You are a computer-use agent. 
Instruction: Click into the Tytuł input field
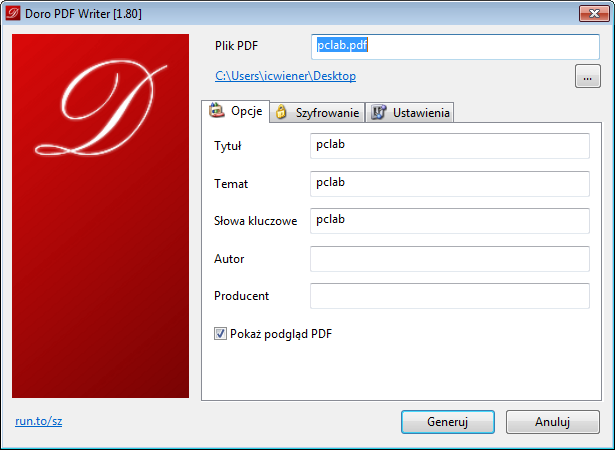[x=449, y=146]
